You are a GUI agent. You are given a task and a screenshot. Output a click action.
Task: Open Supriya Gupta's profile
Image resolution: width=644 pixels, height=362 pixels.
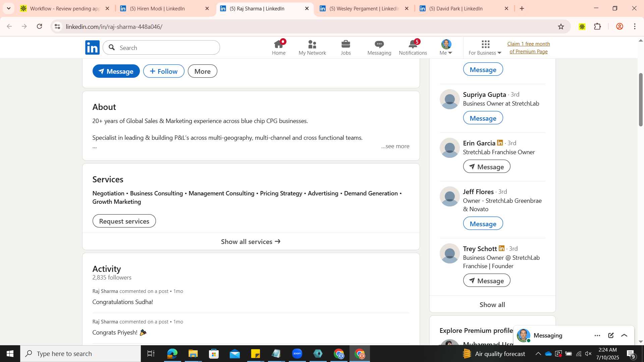point(484,95)
